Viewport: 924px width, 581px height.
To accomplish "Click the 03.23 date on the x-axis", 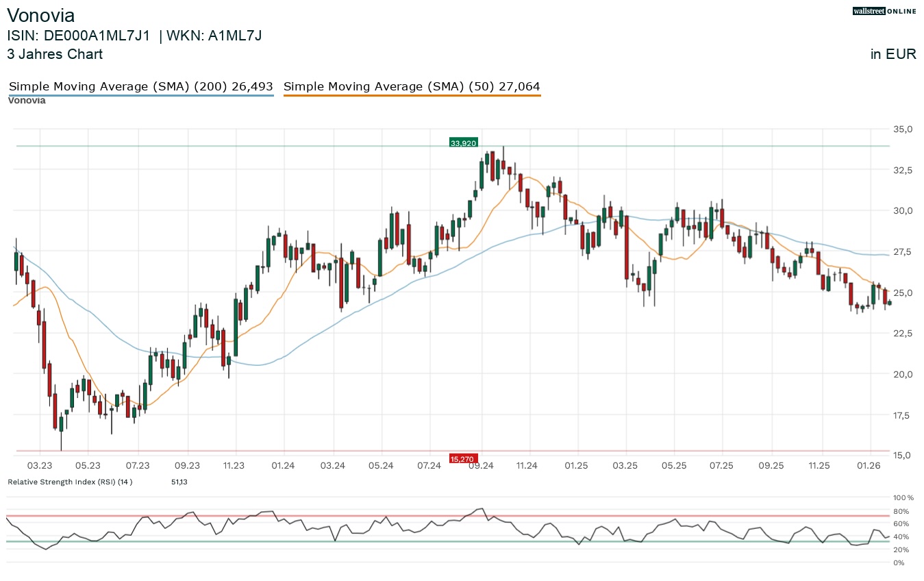I will tap(40, 465).
